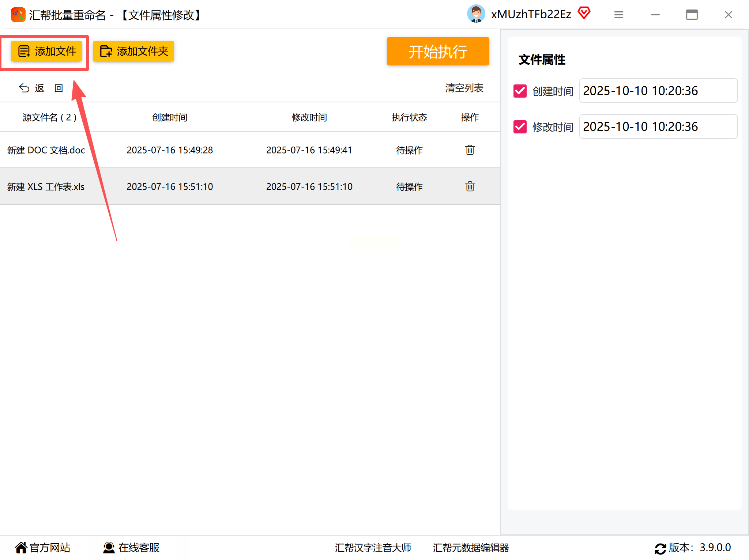Click 添加文件 button
The image size is (749, 560).
pyautogui.click(x=46, y=51)
